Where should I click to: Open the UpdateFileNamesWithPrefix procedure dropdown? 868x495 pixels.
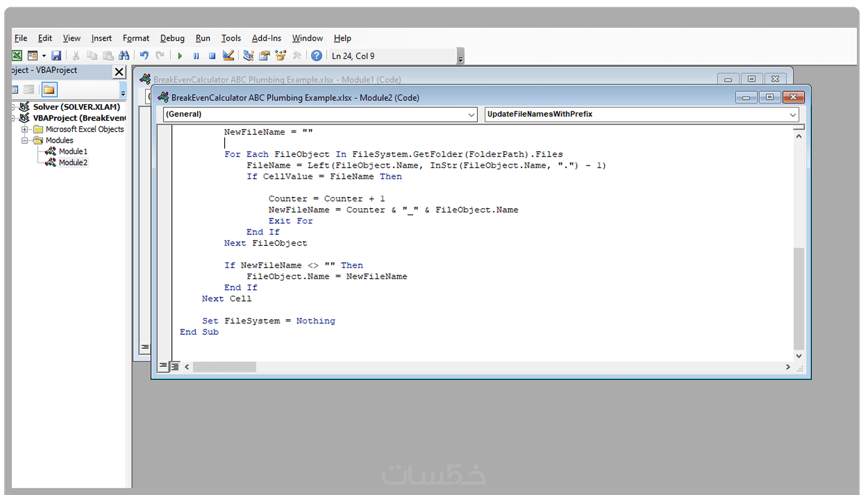(x=792, y=114)
